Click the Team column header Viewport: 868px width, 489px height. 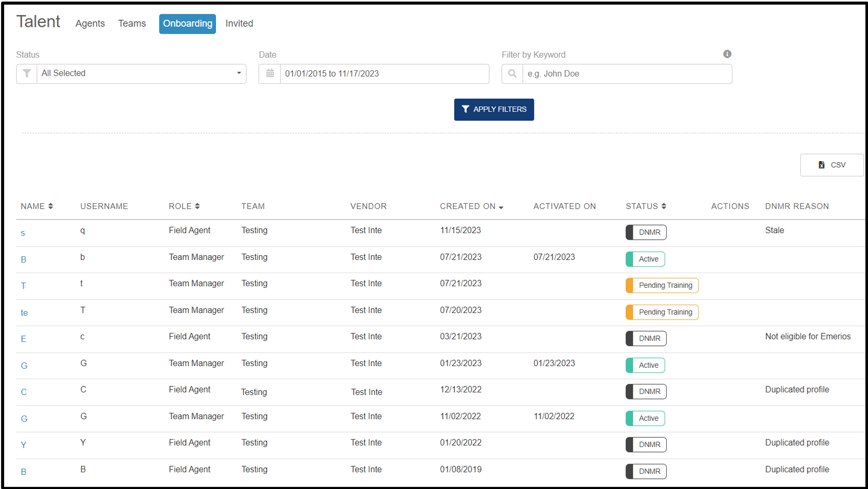point(253,206)
